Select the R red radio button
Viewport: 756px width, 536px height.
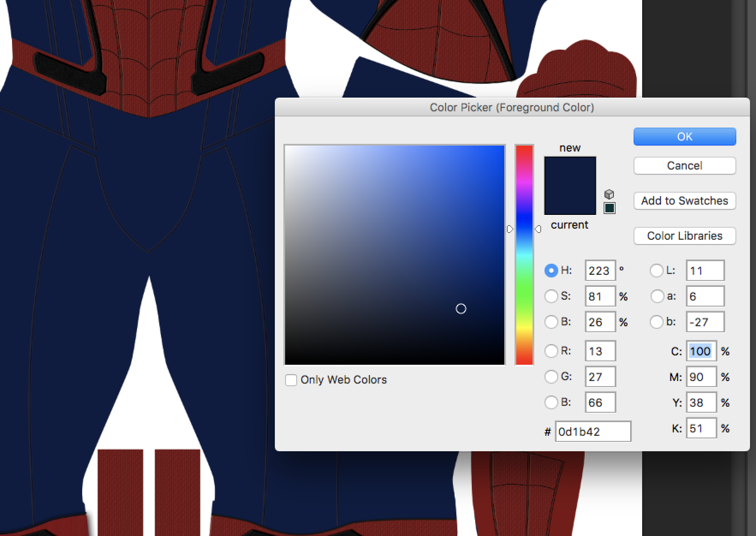coord(551,351)
